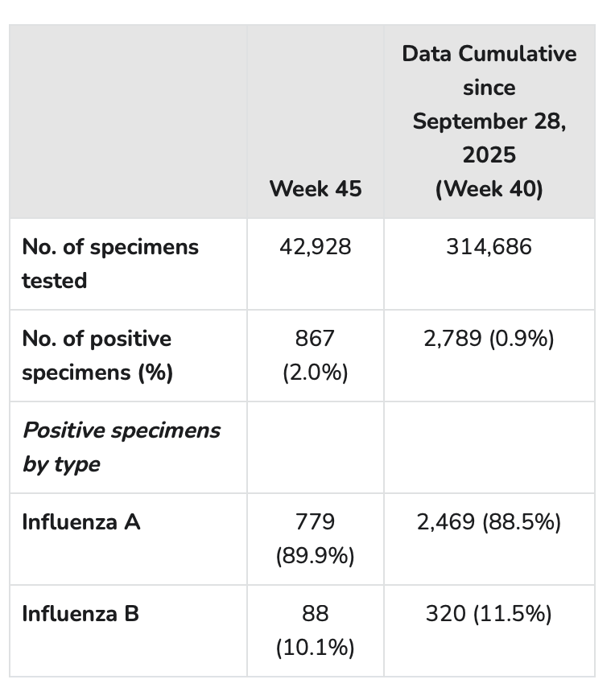Screen dimensions: 615x700
Task: Click the 2,789 (0.9%) cumulative value
Action: pos(489,338)
